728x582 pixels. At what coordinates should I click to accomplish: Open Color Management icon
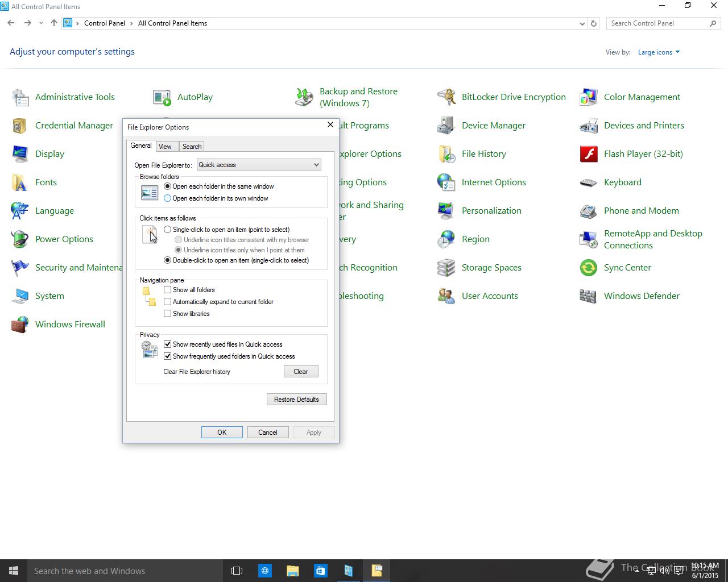pos(589,97)
